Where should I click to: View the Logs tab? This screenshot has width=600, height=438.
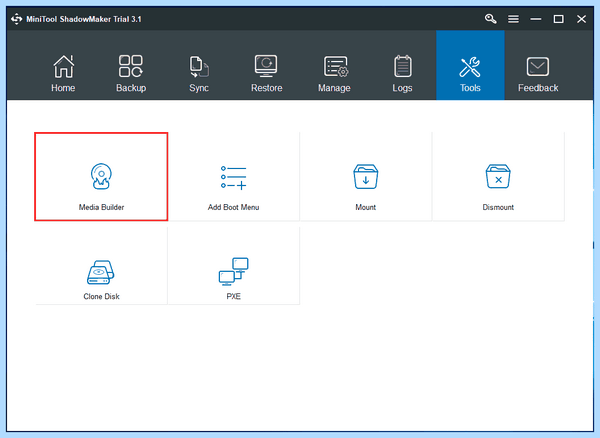pos(402,73)
